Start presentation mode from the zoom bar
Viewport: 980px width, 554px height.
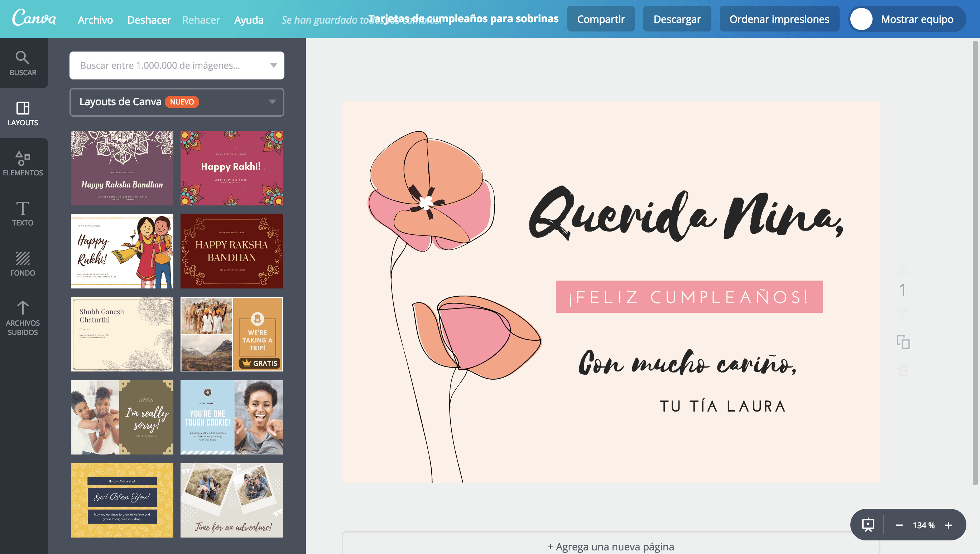coord(868,525)
